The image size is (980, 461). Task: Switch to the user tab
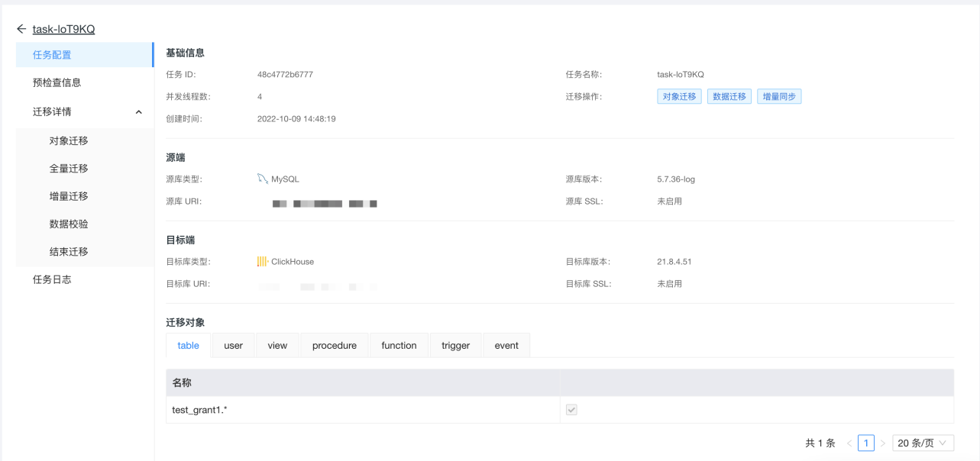[x=233, y=345]
